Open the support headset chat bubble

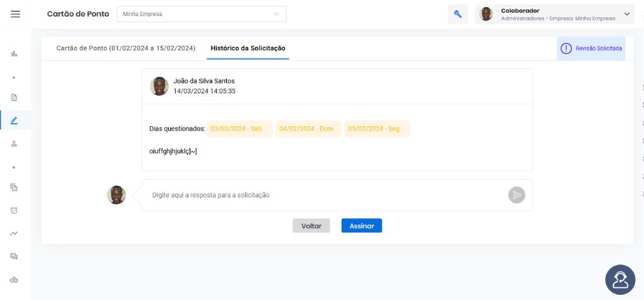tap(620, 279)
